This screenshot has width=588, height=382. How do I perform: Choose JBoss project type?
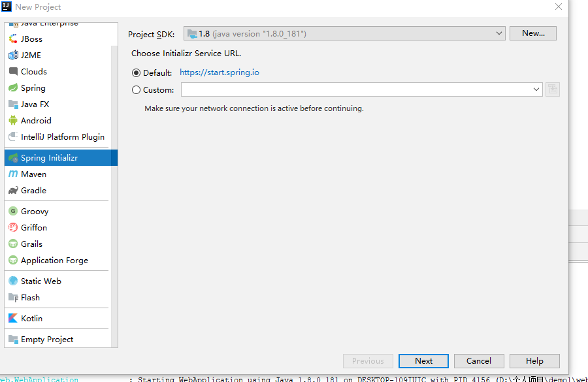point(58,39)
